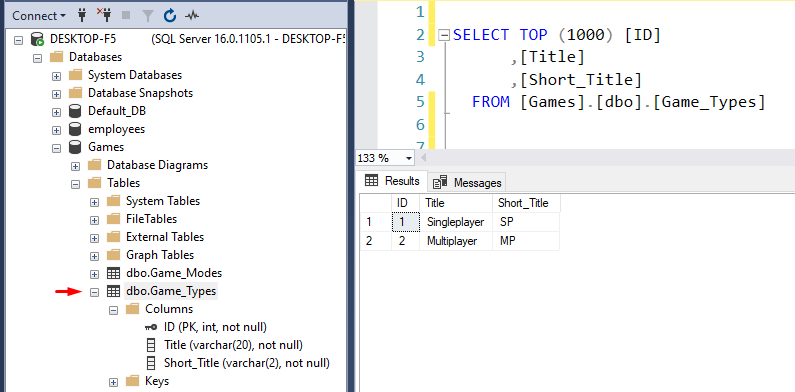Collapse the Tables folder node
Screen dimensions: 795x392
tap(76, 184)
